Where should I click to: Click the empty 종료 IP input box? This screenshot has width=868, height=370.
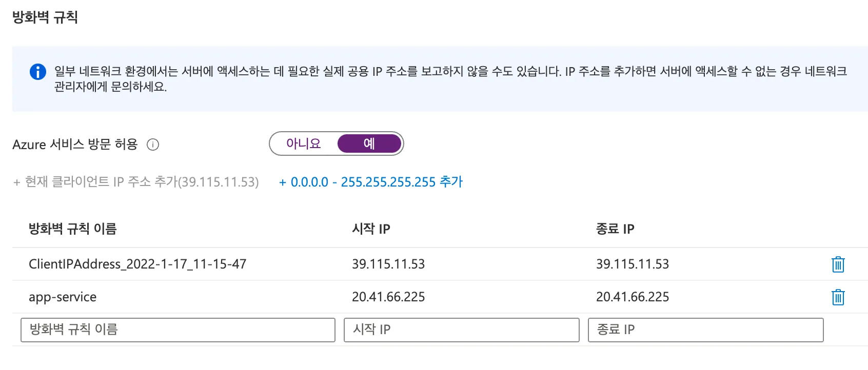[x=705, y=330]
